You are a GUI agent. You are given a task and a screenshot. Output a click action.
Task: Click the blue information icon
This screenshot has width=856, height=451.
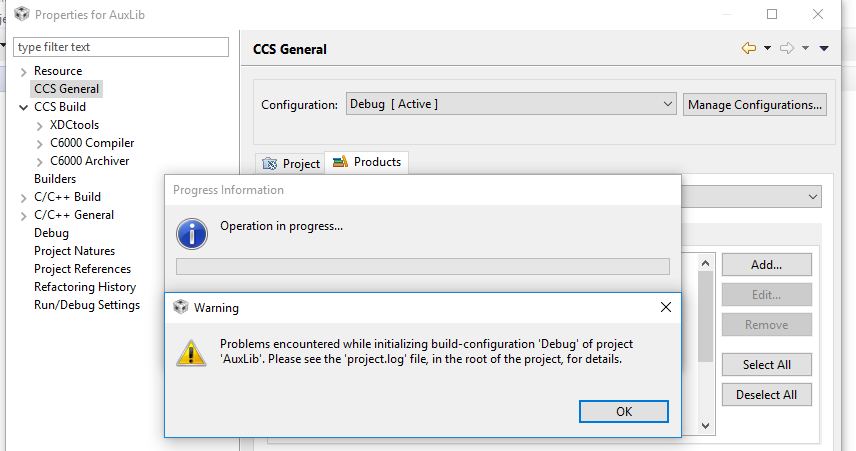[x=191, y=233]
